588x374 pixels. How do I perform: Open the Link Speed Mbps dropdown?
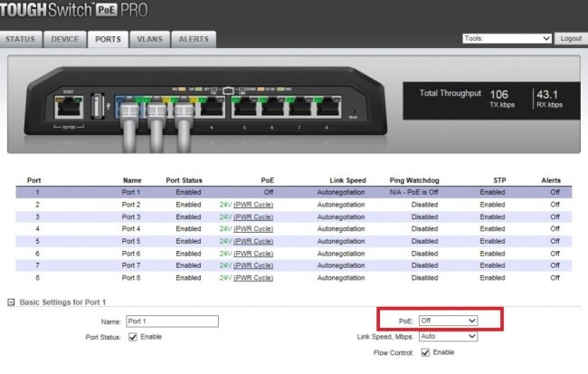click(449, 336)
